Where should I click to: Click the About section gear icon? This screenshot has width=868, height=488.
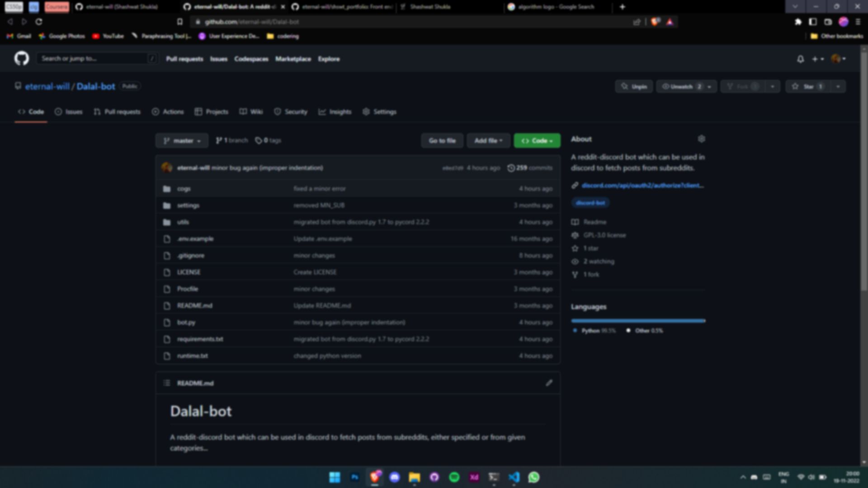tap(701, 139)
